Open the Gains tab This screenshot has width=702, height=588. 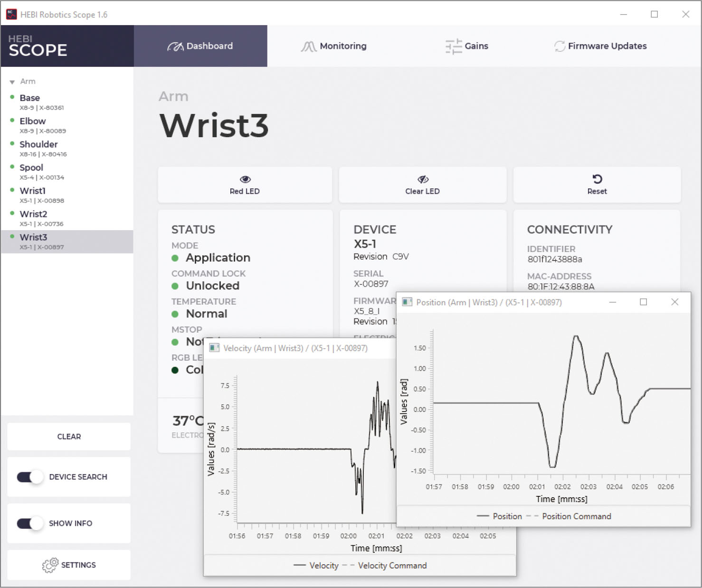click(467, 46)
